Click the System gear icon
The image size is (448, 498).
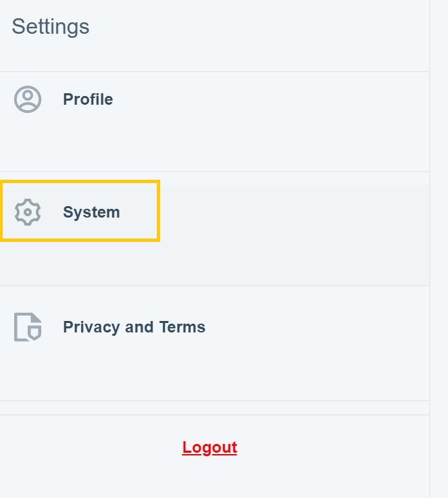click(x=28, y=212)
